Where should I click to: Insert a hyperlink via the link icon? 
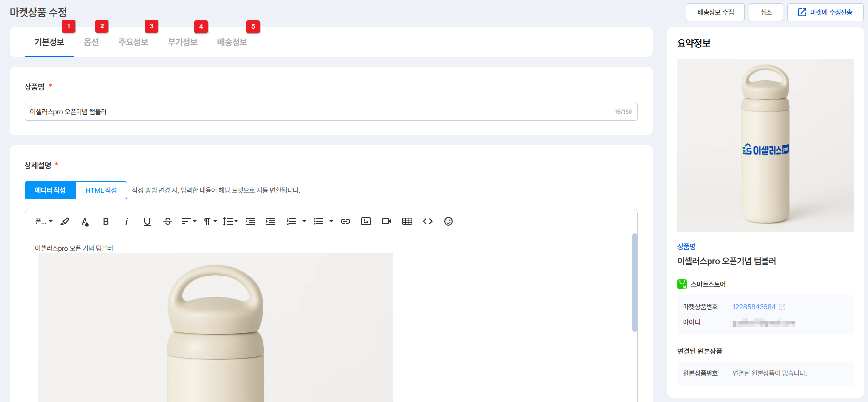point(345,221)
